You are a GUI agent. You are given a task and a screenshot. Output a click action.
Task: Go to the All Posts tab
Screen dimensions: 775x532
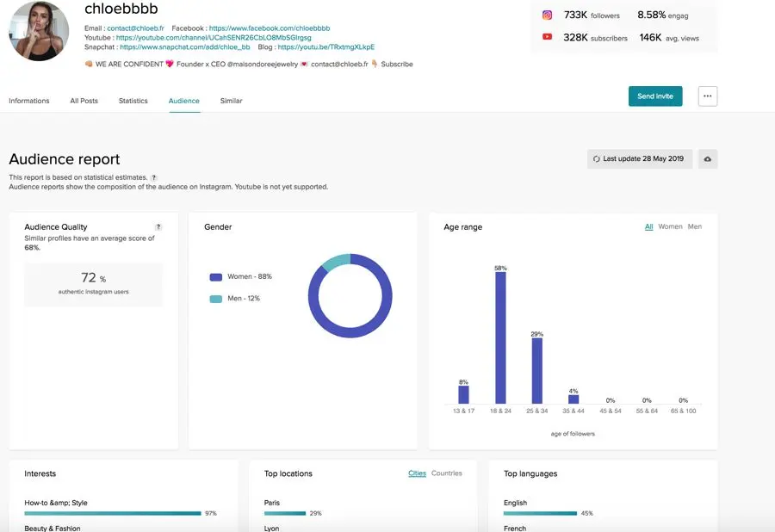click(84, 101)
